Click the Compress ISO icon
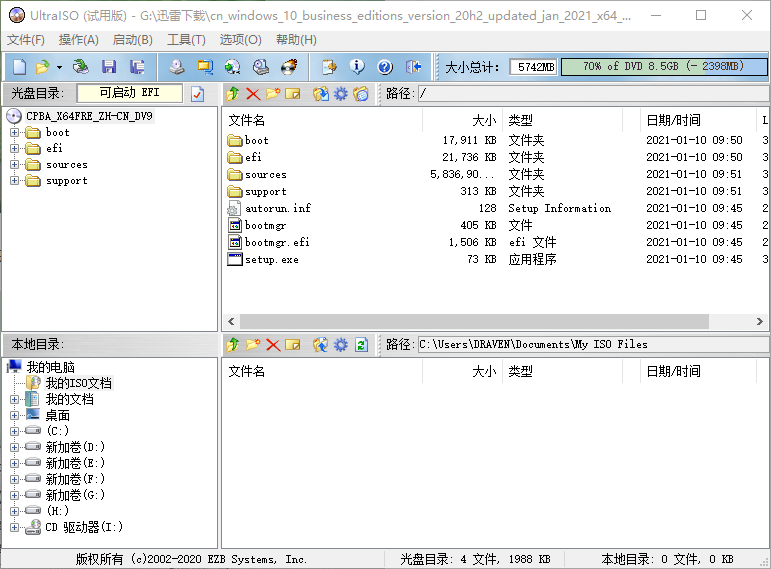Image resolution: width=771 pixels, height=569 pixels. tap(233, 67)
